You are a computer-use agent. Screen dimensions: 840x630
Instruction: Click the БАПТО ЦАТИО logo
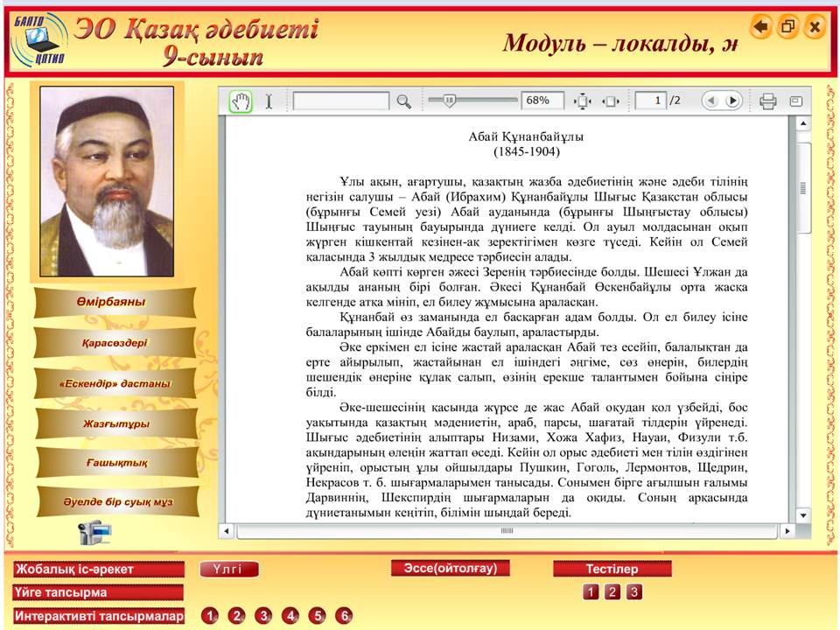tap(40, 41)
